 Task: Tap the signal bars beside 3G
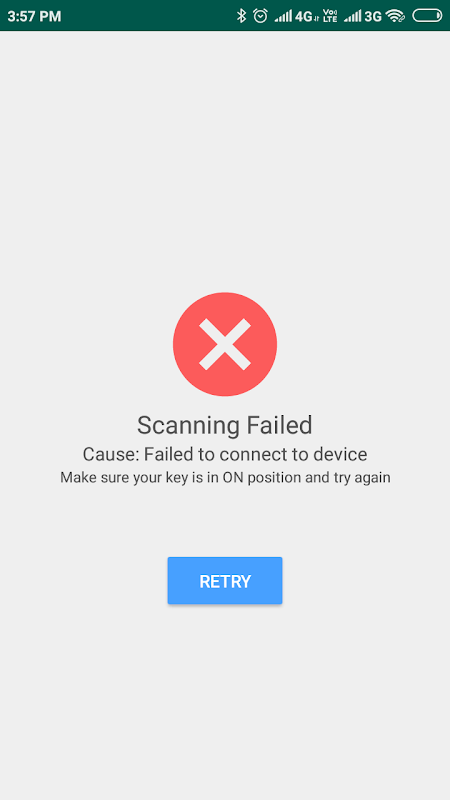tap(353, 17)
